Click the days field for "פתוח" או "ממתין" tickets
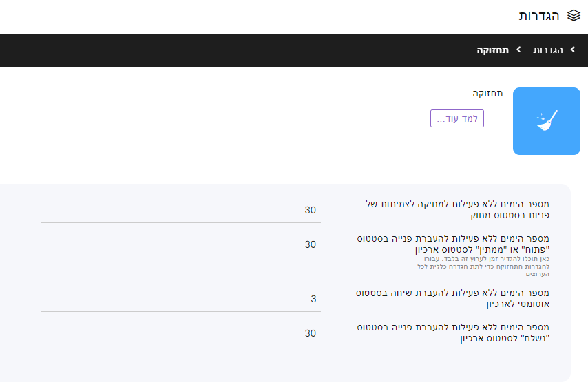The width and height of the screenshot is (588, 389). [x=180, y=244]
